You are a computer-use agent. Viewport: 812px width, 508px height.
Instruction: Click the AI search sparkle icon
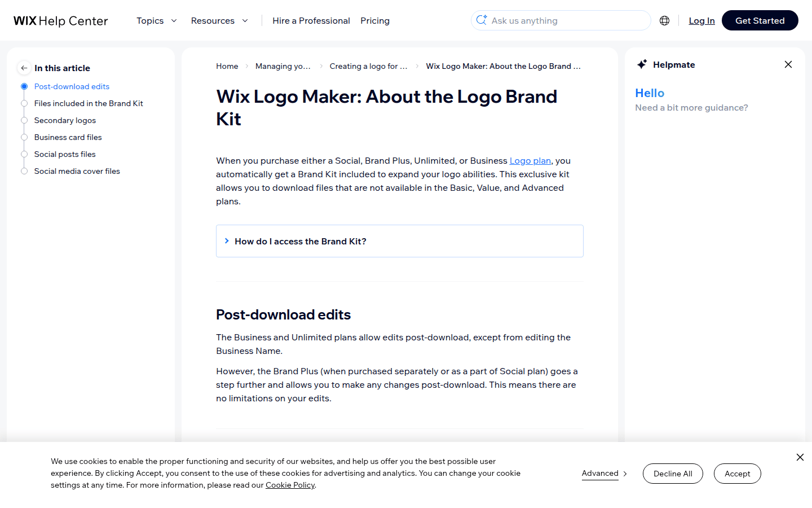coord(482,20)
